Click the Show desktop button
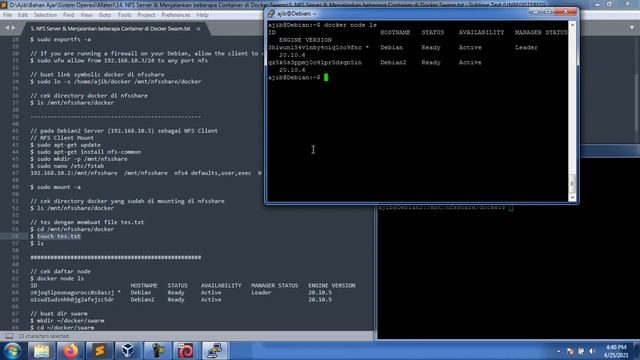 (637, 351)
